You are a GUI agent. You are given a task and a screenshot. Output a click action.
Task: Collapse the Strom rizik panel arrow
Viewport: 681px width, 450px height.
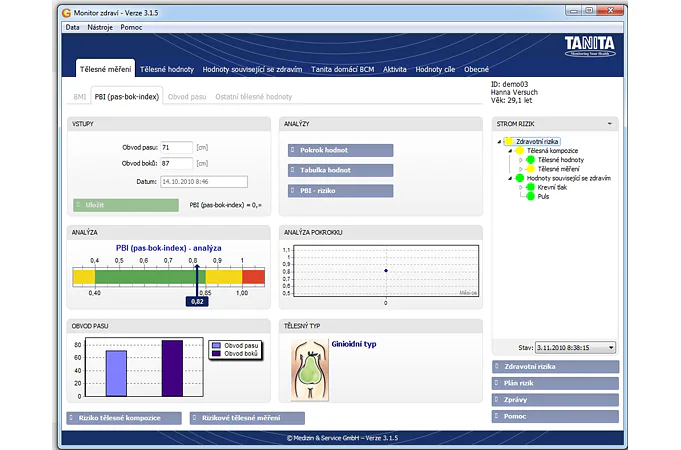click(x=610, y=123)
